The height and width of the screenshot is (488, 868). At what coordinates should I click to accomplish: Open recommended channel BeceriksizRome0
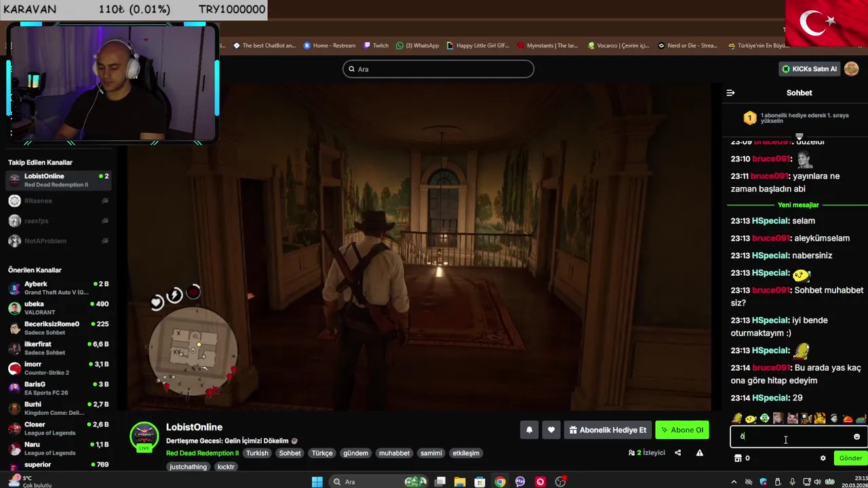click(x=60, y=328)
